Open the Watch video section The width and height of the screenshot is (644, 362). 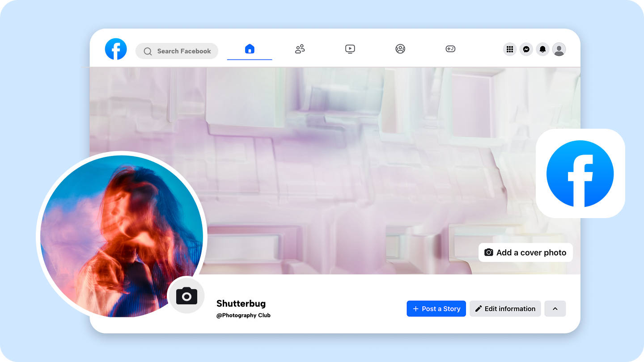click(x=350, y=49)
